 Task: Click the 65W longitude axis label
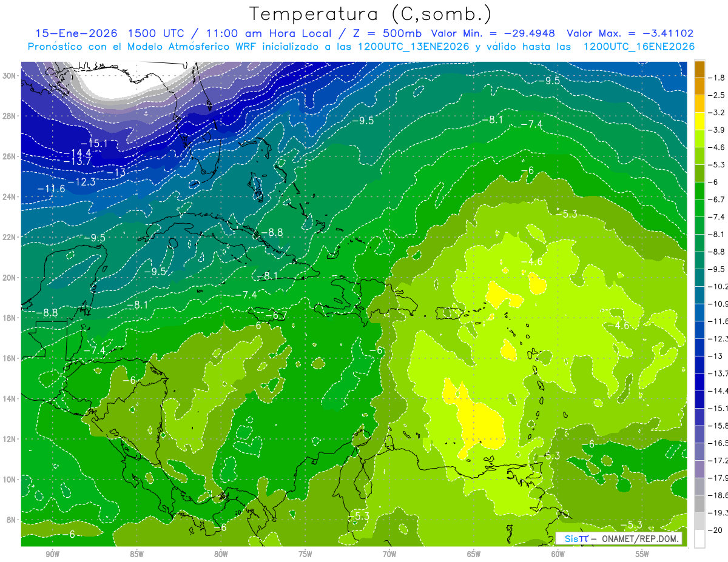pos(474,555)
